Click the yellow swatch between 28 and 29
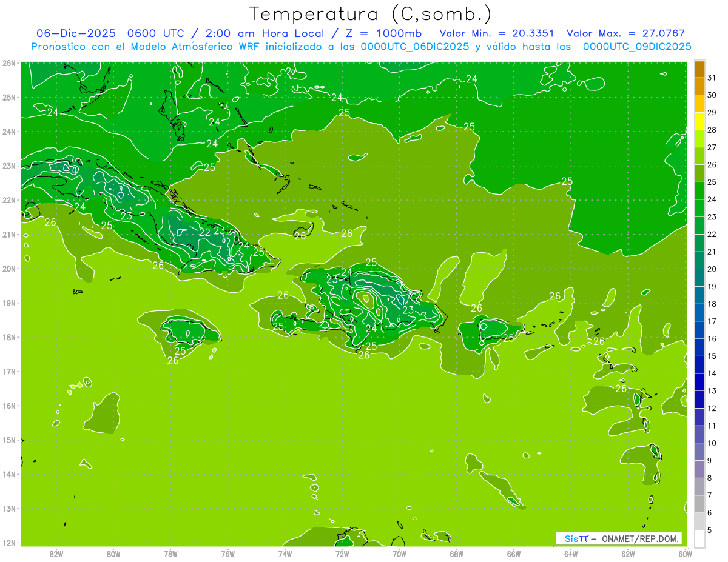 point(699,121)
